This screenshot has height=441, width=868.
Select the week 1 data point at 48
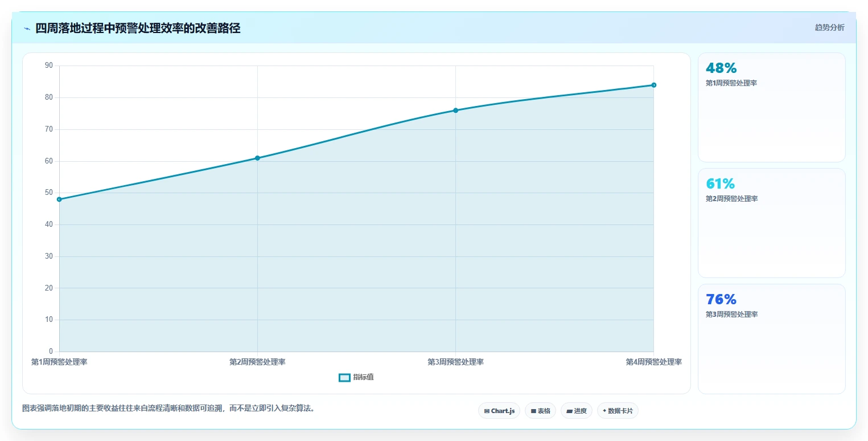(59, 199)
